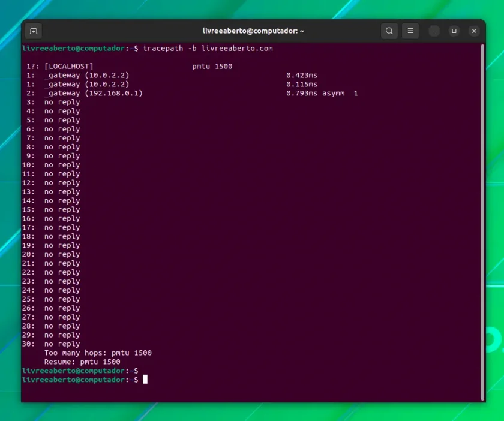Click the window title livreeaberto@computador
This screenshot has width=504, height=421.
253,31
